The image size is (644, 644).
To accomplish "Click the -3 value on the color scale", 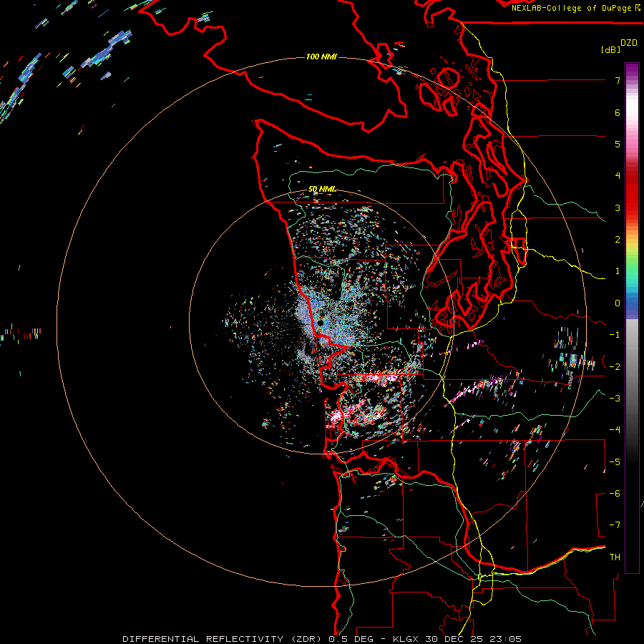I will tap(615, 398).
